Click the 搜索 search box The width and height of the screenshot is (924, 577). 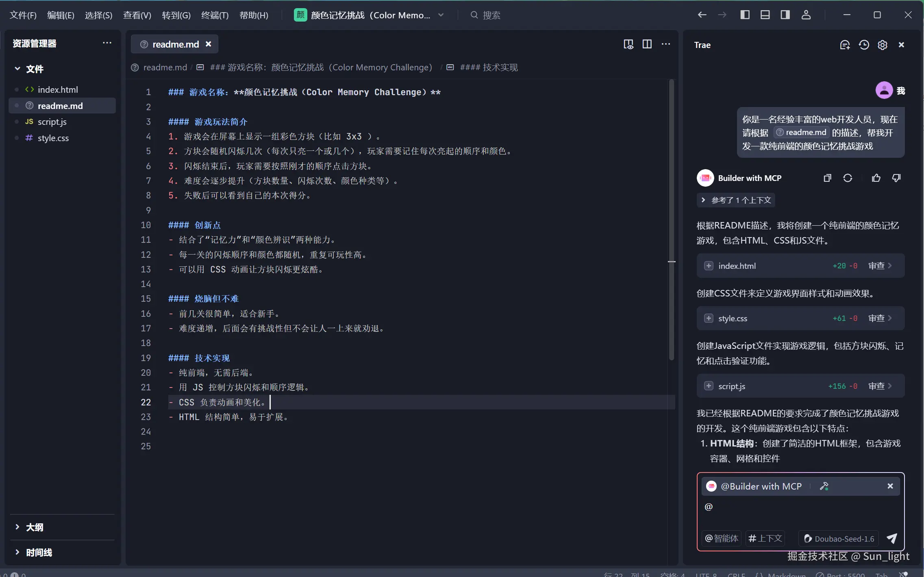point(491,15)
